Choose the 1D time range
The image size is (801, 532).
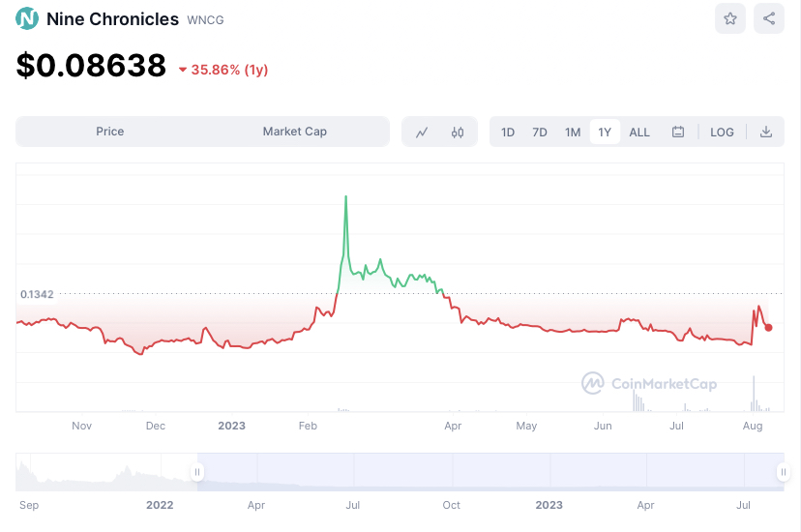coord(508,133)
